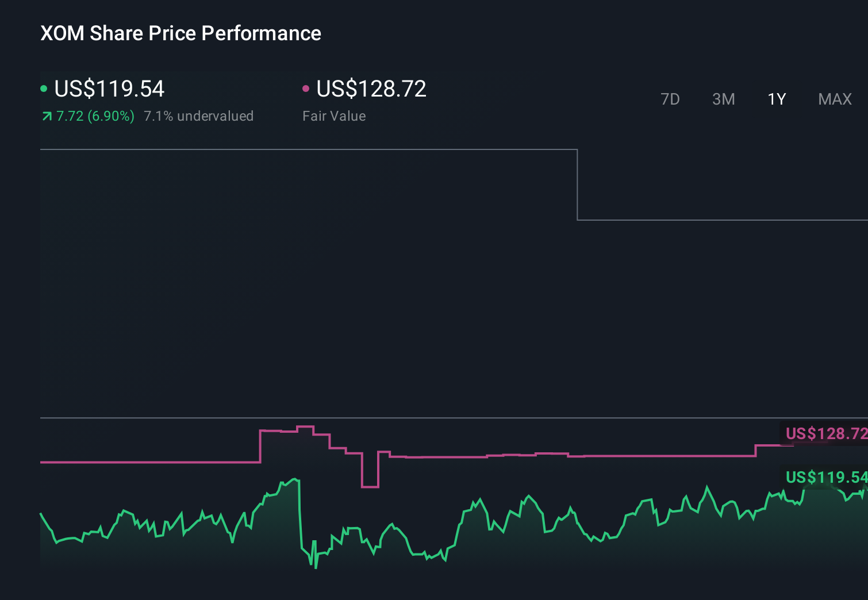Click the green share price legend dot
This screenshot has height=600, width=868.
[x=44, y=88]
